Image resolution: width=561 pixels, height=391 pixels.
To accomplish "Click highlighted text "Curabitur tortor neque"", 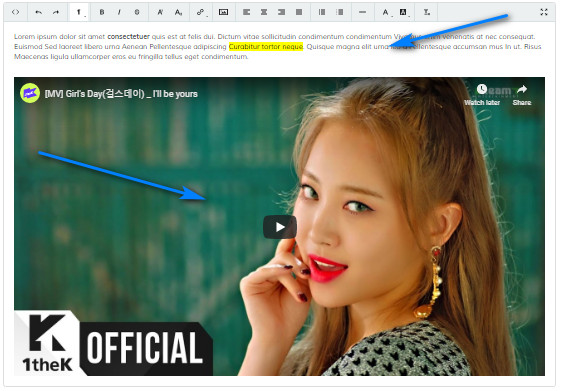I will coord(266,47).
